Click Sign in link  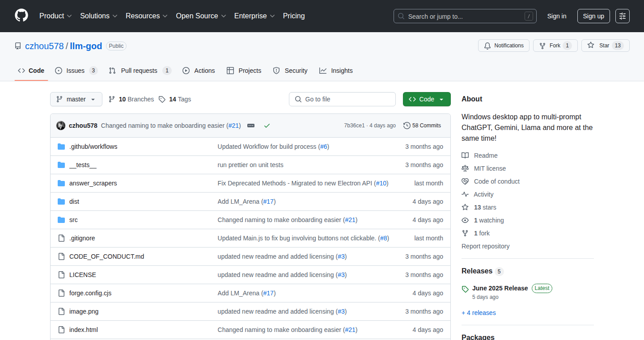coord(557,16)
